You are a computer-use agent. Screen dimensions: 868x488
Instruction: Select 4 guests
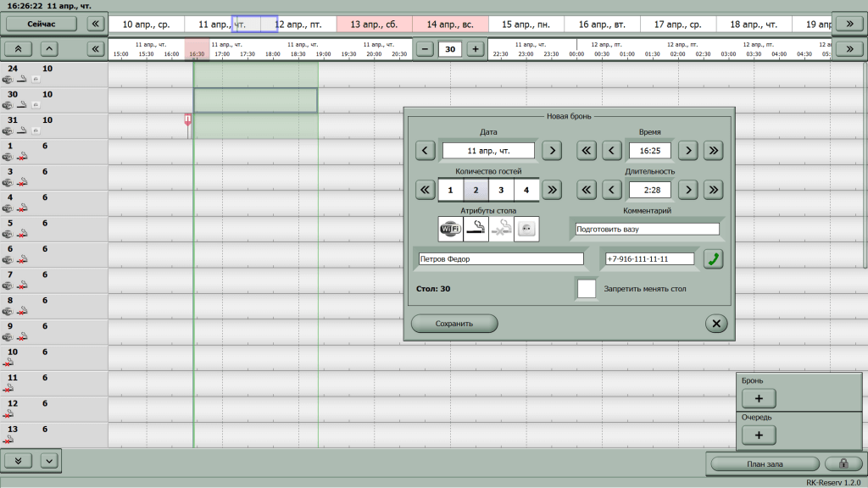[526, 190]
